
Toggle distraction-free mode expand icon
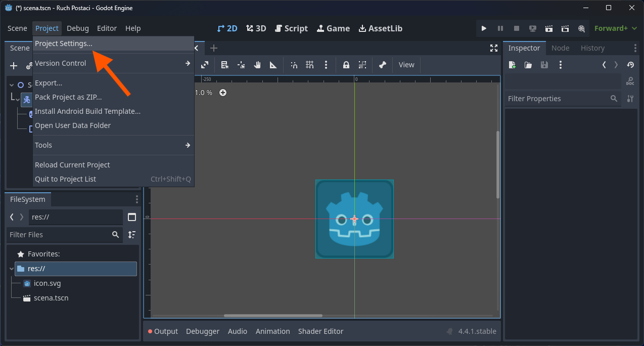point(494,48)
